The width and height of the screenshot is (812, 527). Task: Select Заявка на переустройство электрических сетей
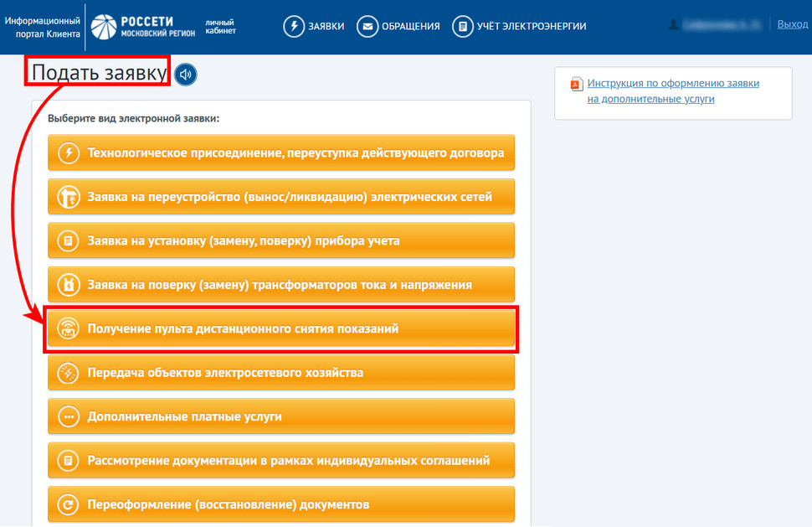pyautogui.click(x=281, y=197)
